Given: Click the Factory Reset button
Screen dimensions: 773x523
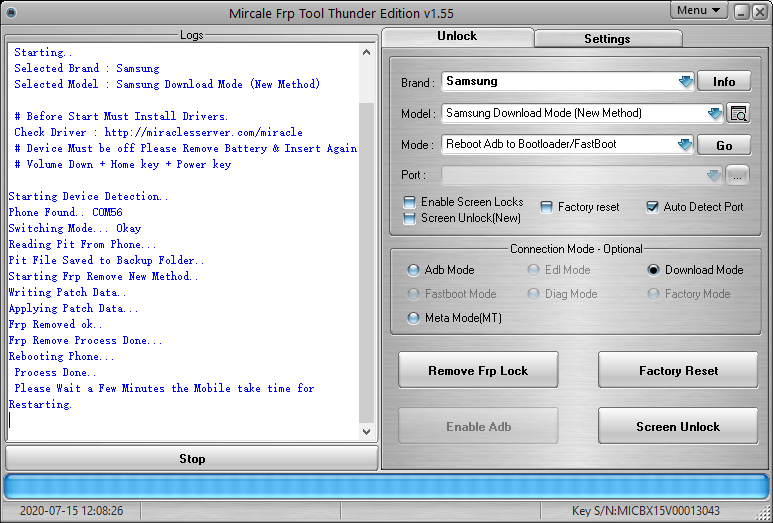Looking at the screenshot, I should (678, 370).
